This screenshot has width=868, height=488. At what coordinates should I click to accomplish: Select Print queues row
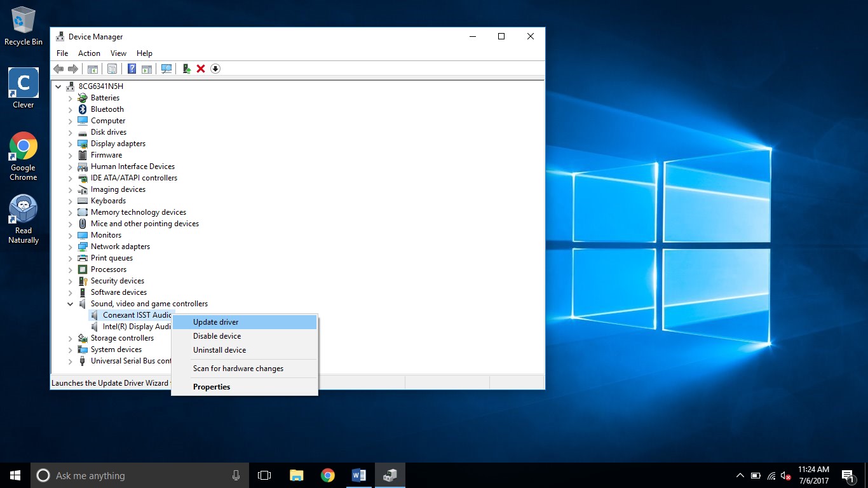(x=112, y=258)
